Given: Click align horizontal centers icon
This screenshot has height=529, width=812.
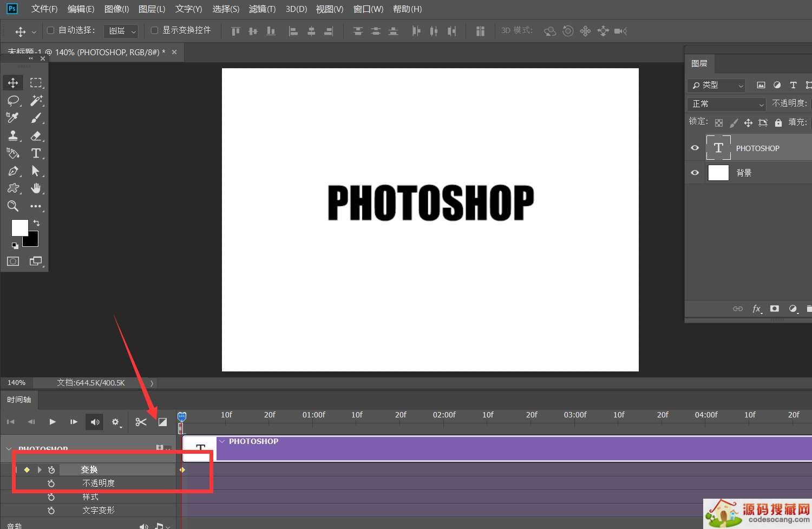Looking at the screenshot, I should (311, 31).
